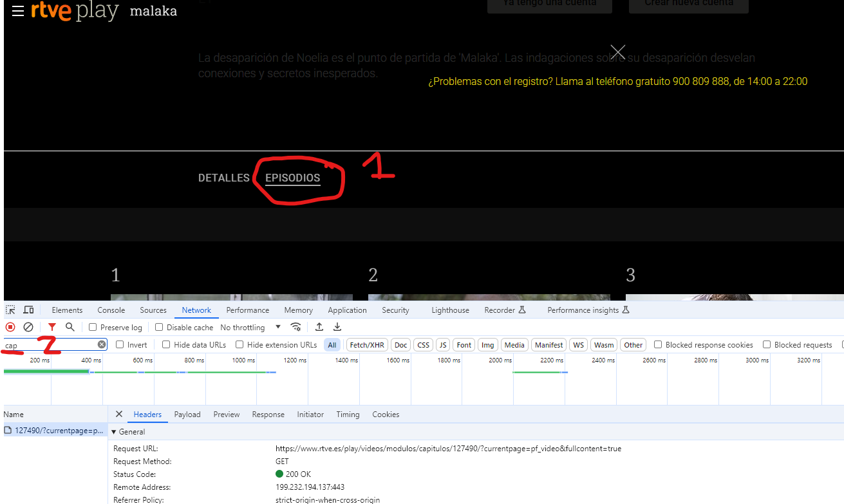Clear the 'cap' filter text
The image size is (844, 504).
102,345
